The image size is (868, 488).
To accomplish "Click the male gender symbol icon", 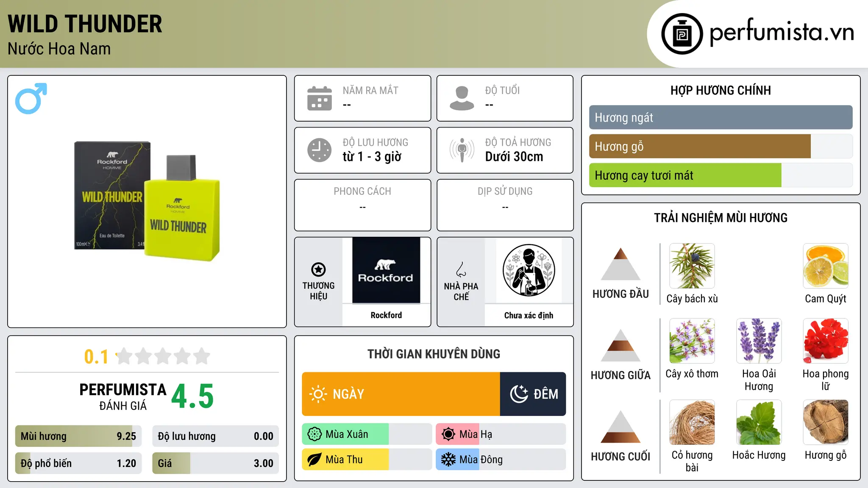I will coord(31,98).
